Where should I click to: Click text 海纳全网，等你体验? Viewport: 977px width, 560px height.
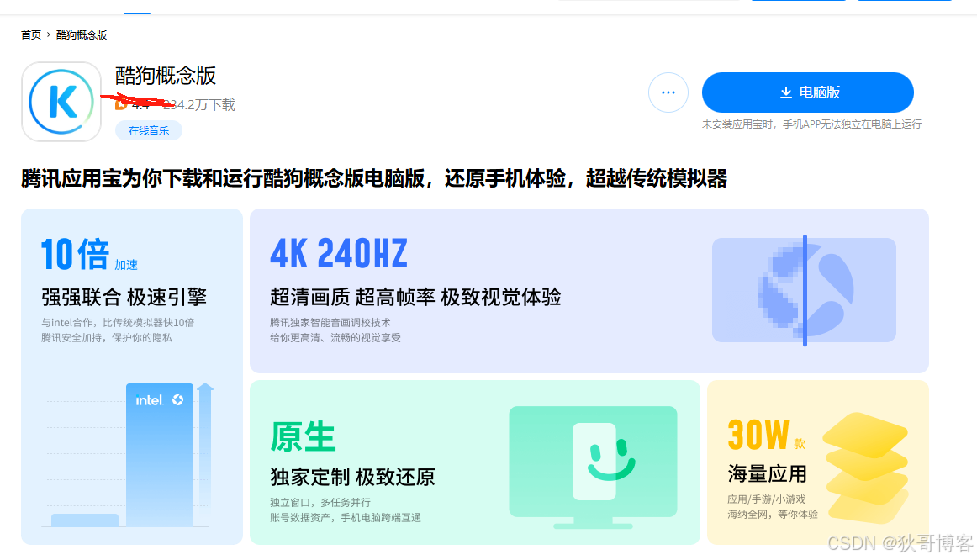click(x=773, y=514)
